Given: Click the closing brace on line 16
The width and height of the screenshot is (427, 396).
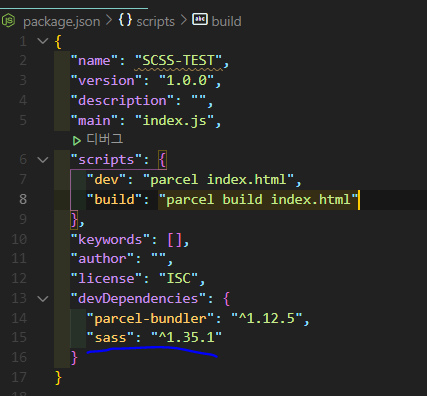Looking at the screenshot, I should pos(74,358).
